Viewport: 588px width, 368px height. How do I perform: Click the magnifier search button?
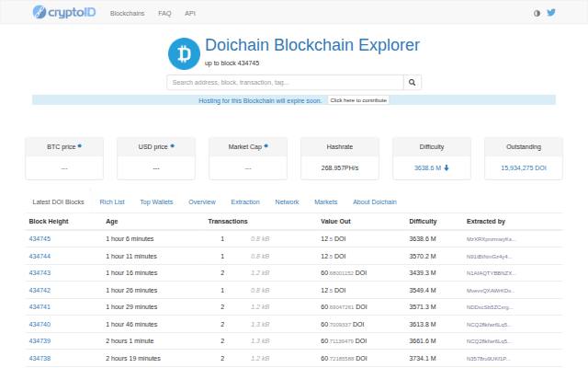413,82
